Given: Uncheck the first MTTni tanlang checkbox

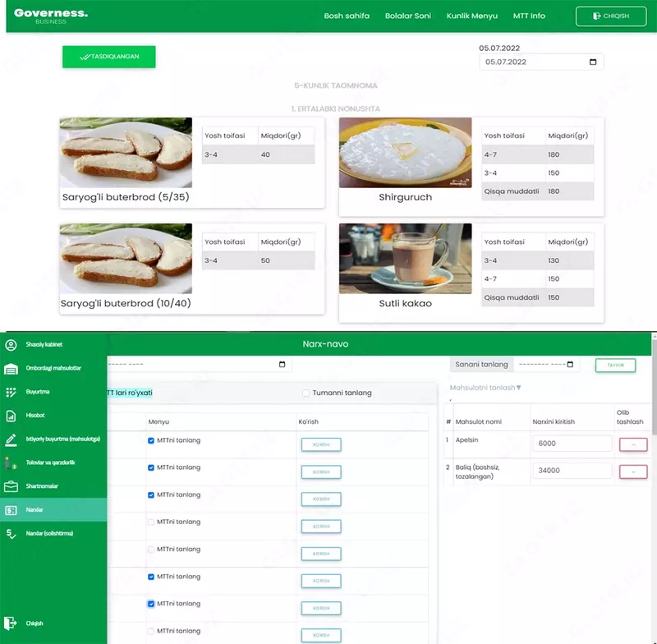Looking at the screenshot, I should [x=151, y=441].
